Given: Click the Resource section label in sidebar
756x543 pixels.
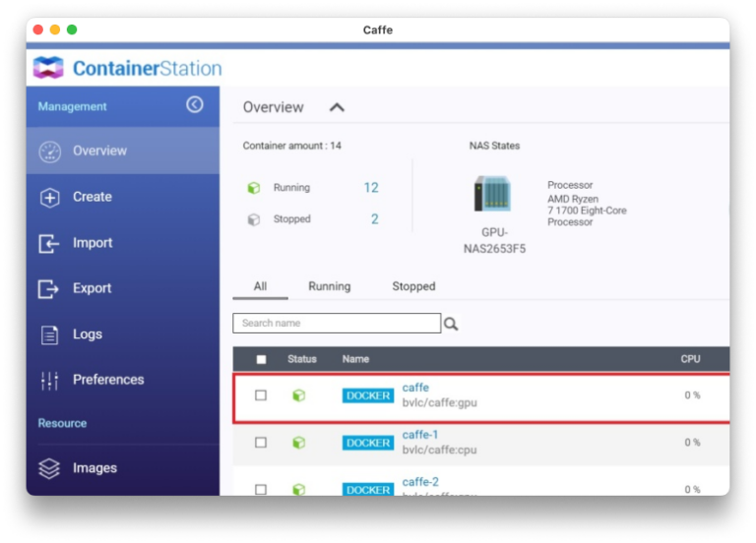Looking at the screenshot, I should pyautogui.click(x=62, y=424).
